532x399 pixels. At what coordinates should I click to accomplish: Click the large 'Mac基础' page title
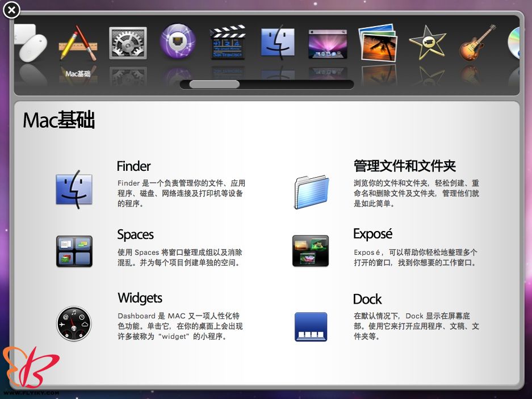coord(58,120)
